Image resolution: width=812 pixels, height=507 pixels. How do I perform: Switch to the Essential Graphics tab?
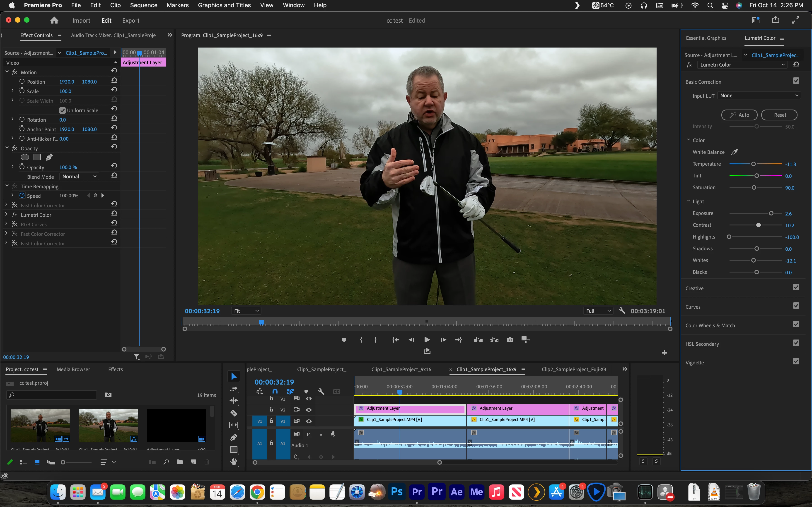point(706,38)
